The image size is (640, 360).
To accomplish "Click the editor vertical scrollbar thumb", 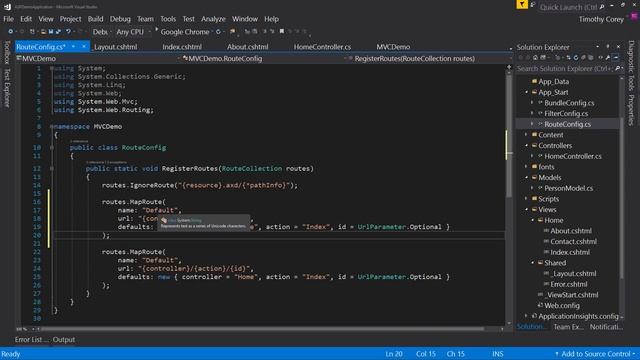I will [509, 135].
